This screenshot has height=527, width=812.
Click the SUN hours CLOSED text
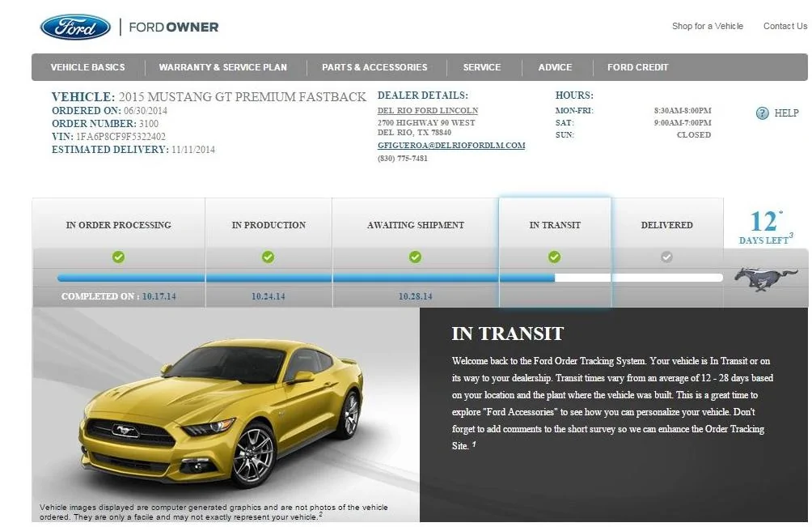click(x=694, y=134)
